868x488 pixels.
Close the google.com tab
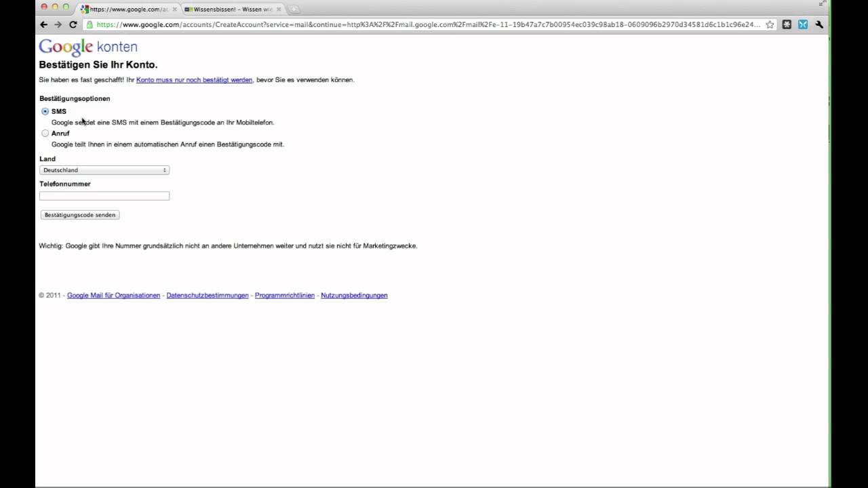[174, 9]
